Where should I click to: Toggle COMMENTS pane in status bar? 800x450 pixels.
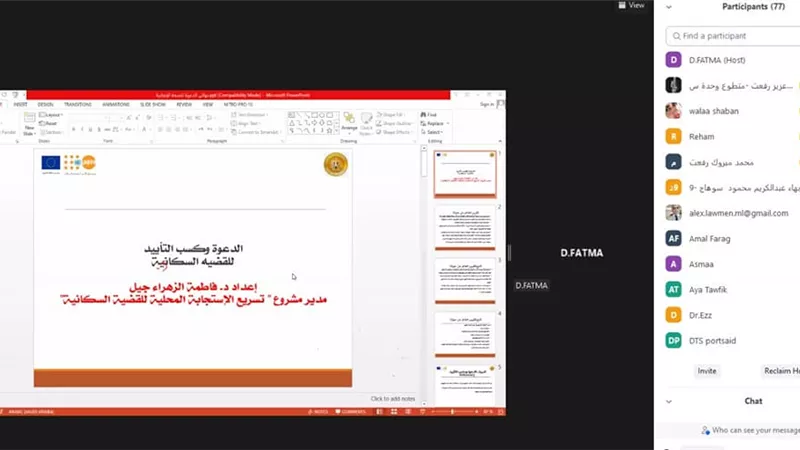coord(351,412)
